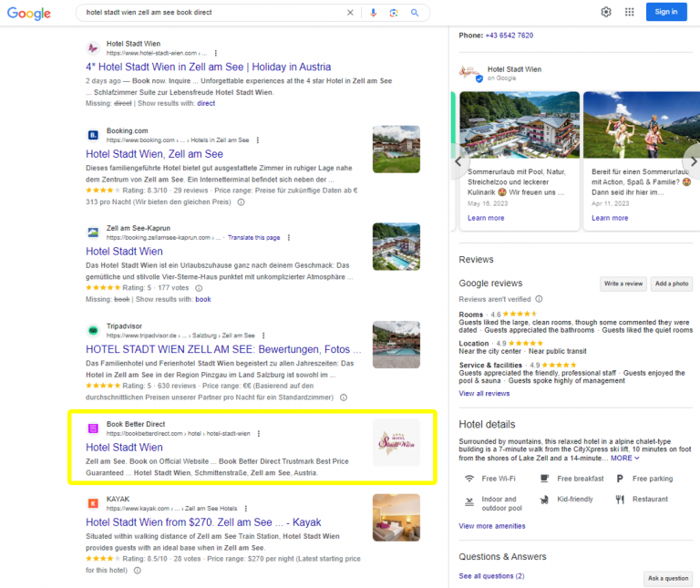This screenshot has width=700, height=588.
Task: Click the Book Better Direct favicon
Action: point(93,428)
